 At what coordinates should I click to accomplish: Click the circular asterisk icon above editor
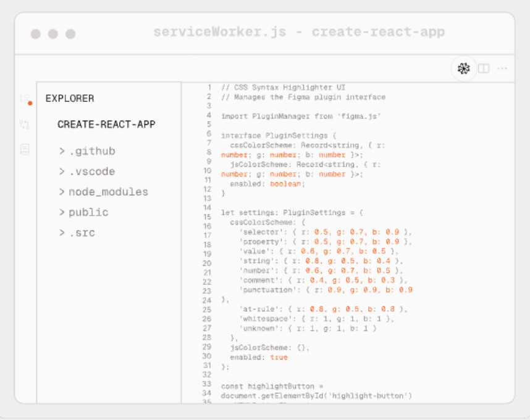click(463, 69)
